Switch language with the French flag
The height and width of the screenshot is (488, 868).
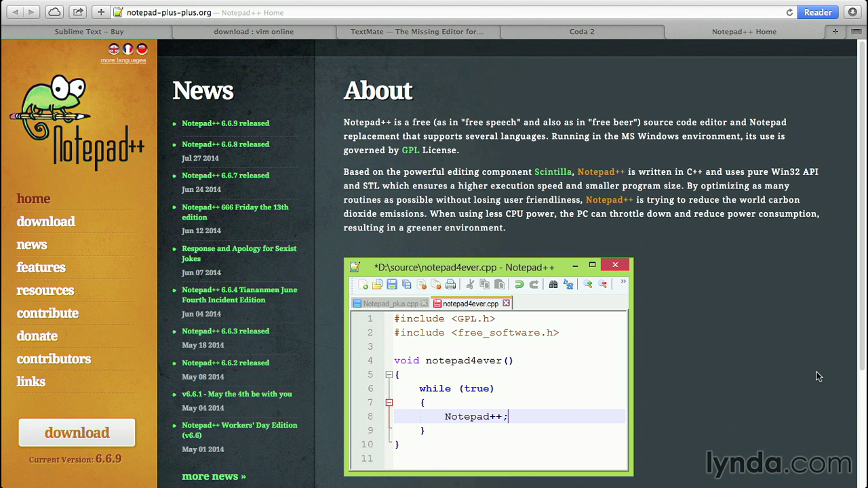(127, 49)
